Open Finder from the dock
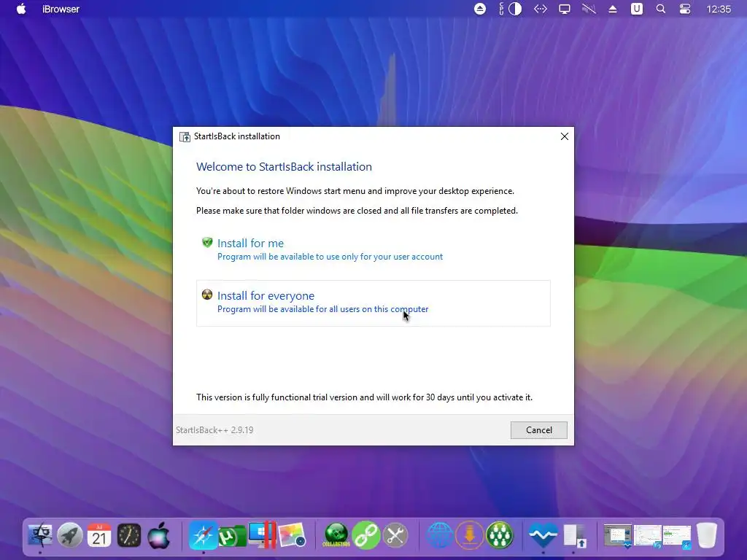The height and width of the screenshot is (560, 747). pos(41,535)
